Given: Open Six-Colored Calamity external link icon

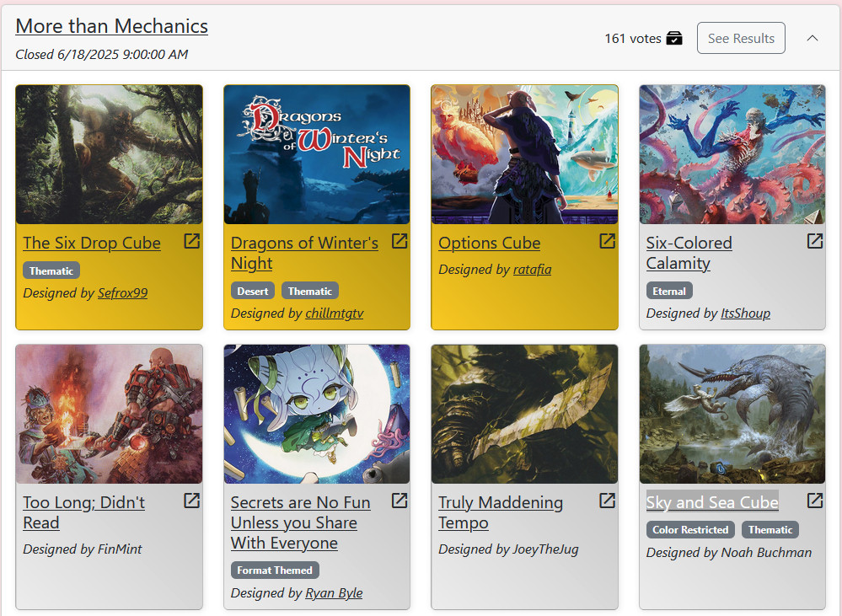Looking at the screenshot, I should click(815, 241).
